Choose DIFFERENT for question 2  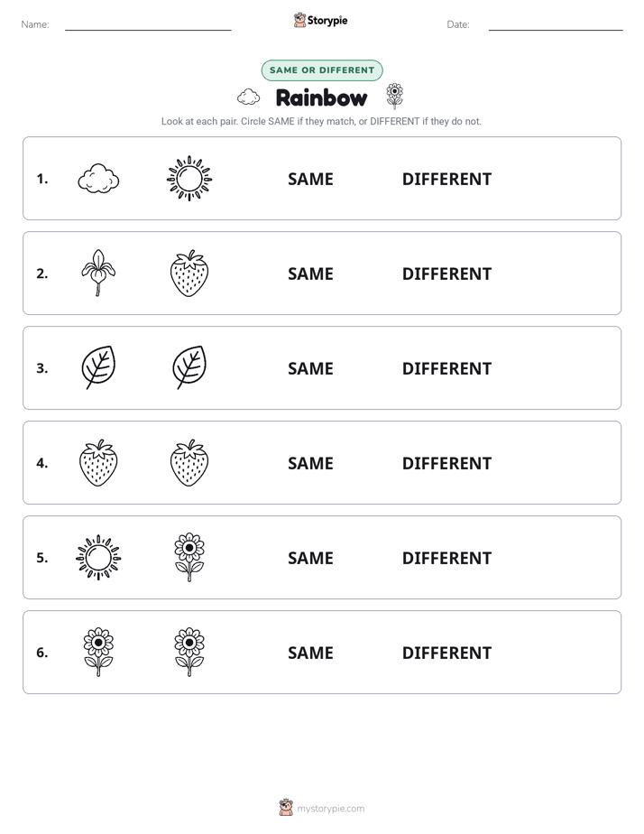[x=446, y=273]
